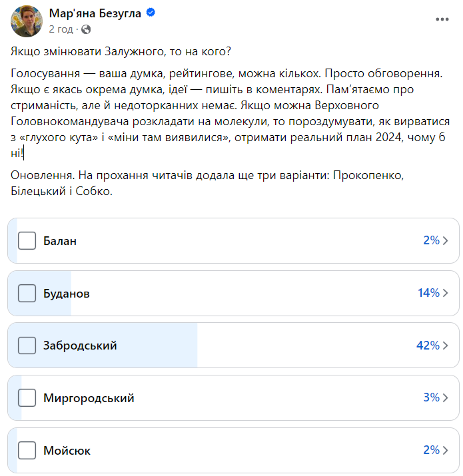Check the Забродський poll option checkbox
Image resolution: width=463 pixels, height=476 pixels.
[27, 346]
